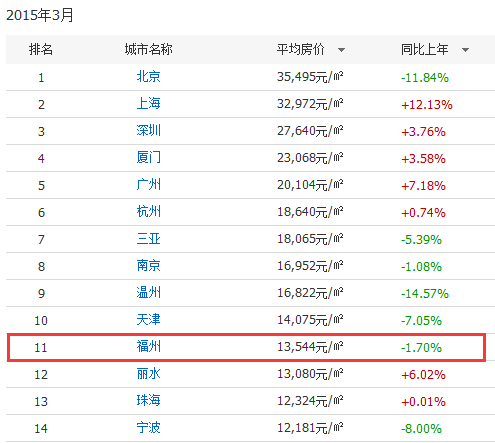Click rank number 7 in 三亚 row
The height and width of the screenshot is (443, 495).
(41, 240)
